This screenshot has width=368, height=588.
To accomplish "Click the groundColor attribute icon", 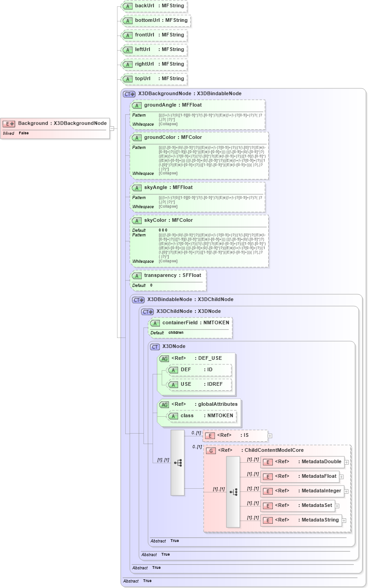I will [137, 138].
